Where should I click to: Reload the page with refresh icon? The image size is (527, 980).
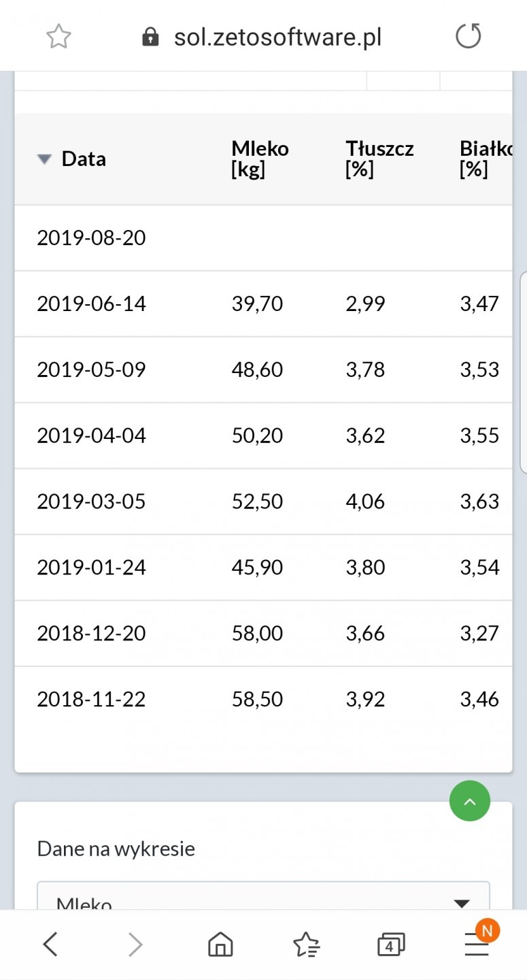click(468, 36)
